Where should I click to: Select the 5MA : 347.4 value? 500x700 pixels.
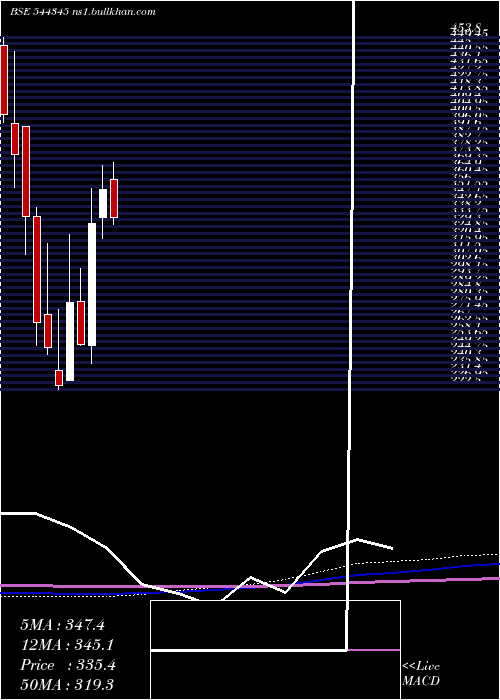(62, 625)
